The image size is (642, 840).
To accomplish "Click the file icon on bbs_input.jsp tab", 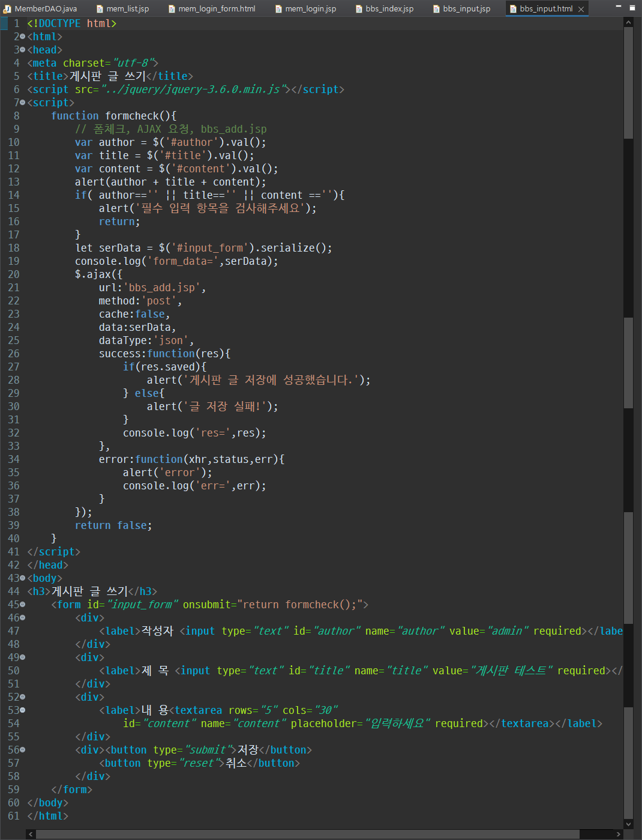I will [436, 9].
